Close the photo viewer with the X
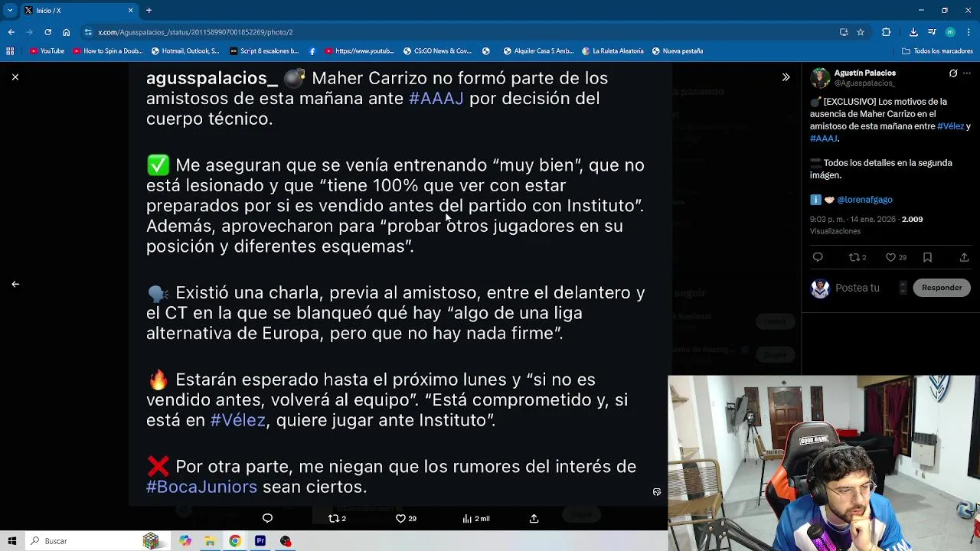980x551 pixels. (15, 77)
